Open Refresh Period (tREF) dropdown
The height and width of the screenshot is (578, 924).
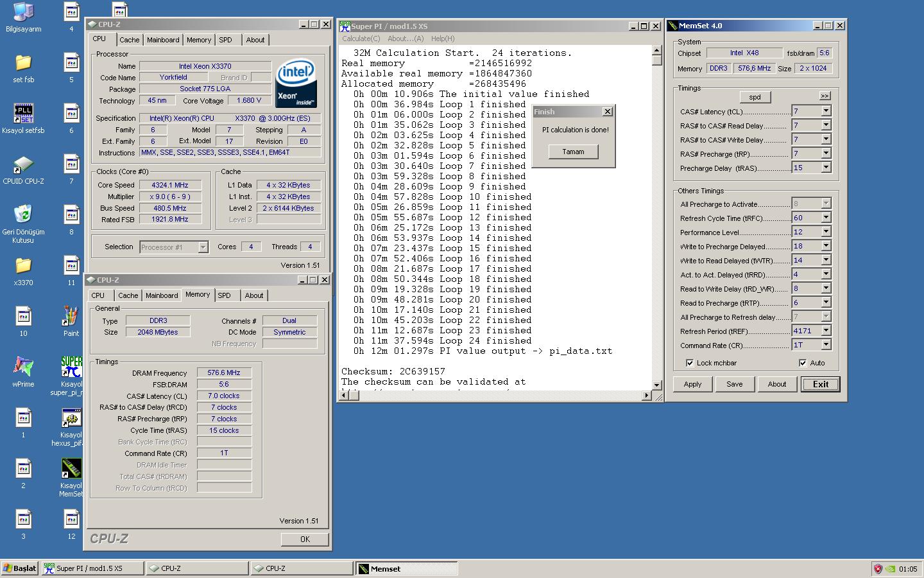(826, 331)
